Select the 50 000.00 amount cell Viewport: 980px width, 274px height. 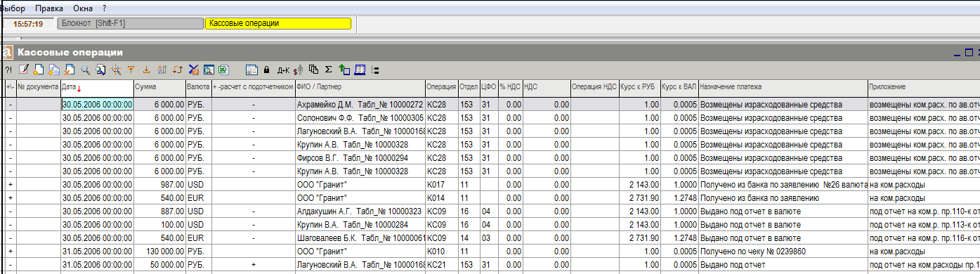[x=159, y=264]
